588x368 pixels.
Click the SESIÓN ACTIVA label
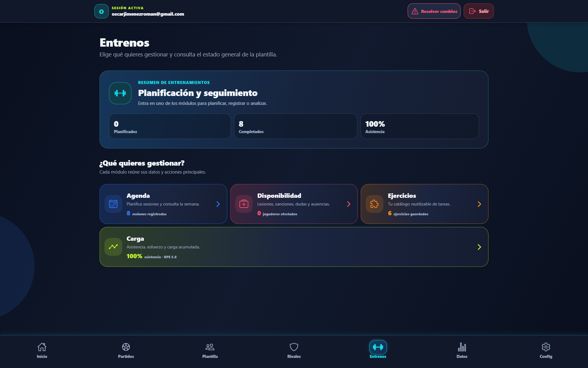click(x=127, y=8)
